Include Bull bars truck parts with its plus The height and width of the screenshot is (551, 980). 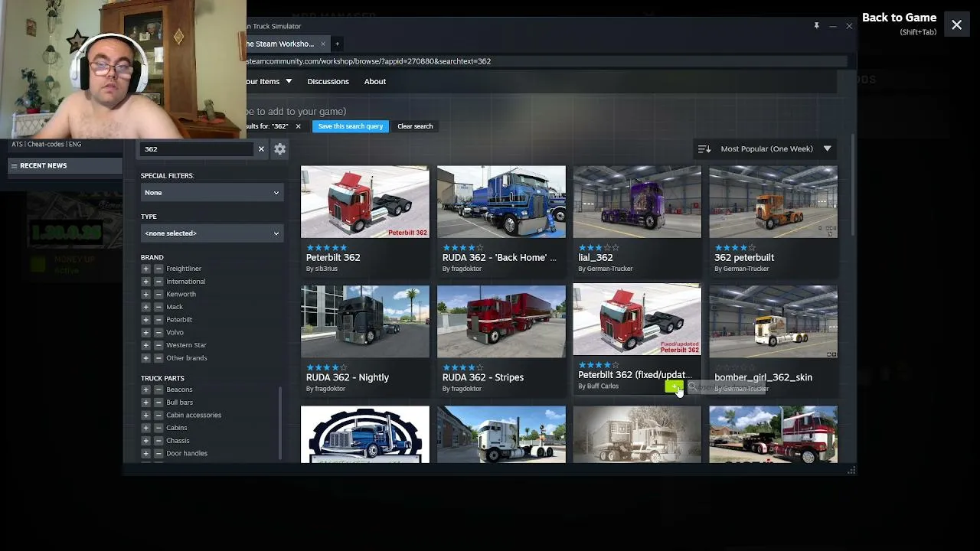pos(145,403)
